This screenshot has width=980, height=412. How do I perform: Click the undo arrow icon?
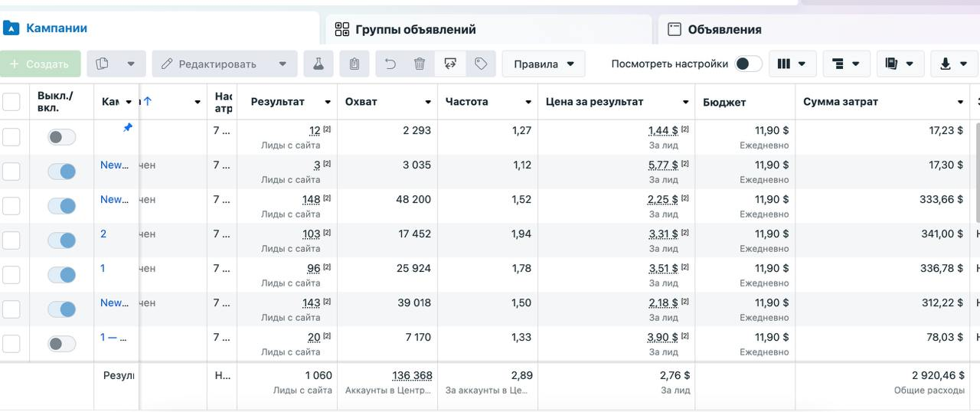point(390,64)
